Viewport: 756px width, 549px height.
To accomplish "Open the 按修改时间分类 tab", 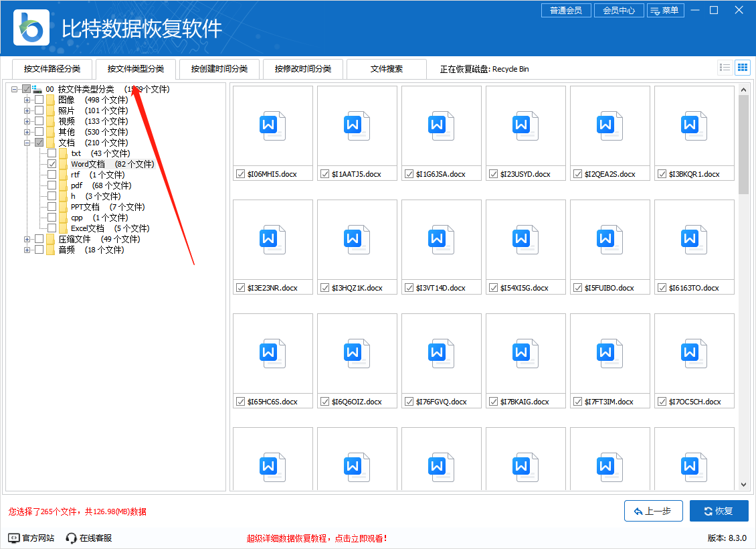I will click(x=303, y=69).
